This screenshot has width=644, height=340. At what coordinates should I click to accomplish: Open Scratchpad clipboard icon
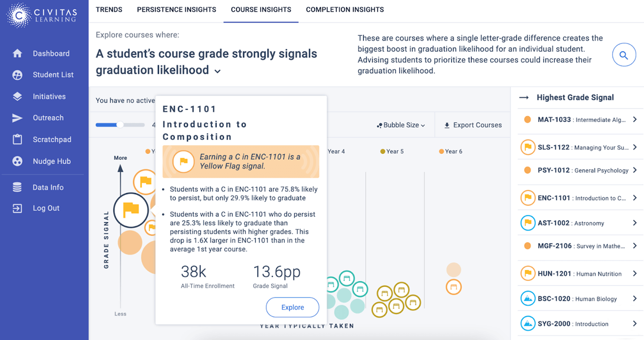tap(17, 140)
